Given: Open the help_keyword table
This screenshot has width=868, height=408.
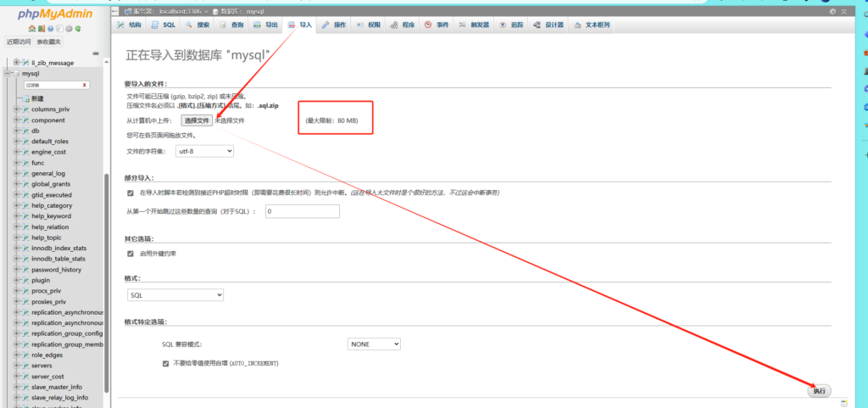Looking at the screenshot, I should click(51, 216).
